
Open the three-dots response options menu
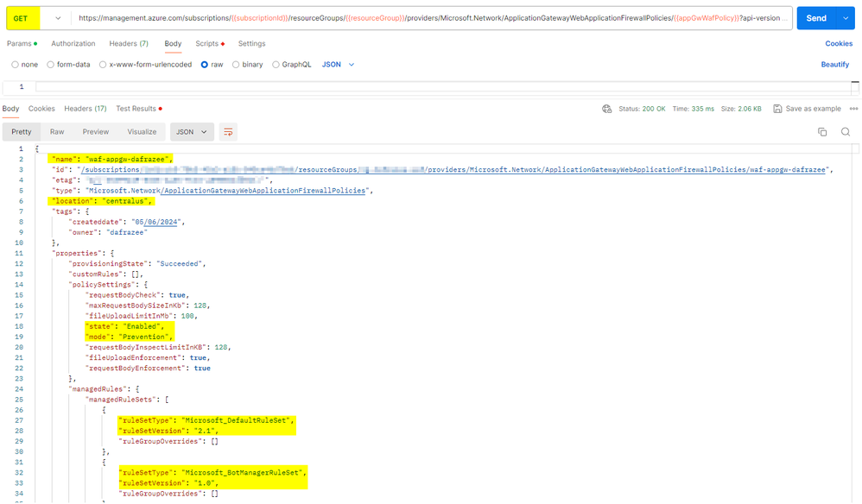click(x=853, y=109)
